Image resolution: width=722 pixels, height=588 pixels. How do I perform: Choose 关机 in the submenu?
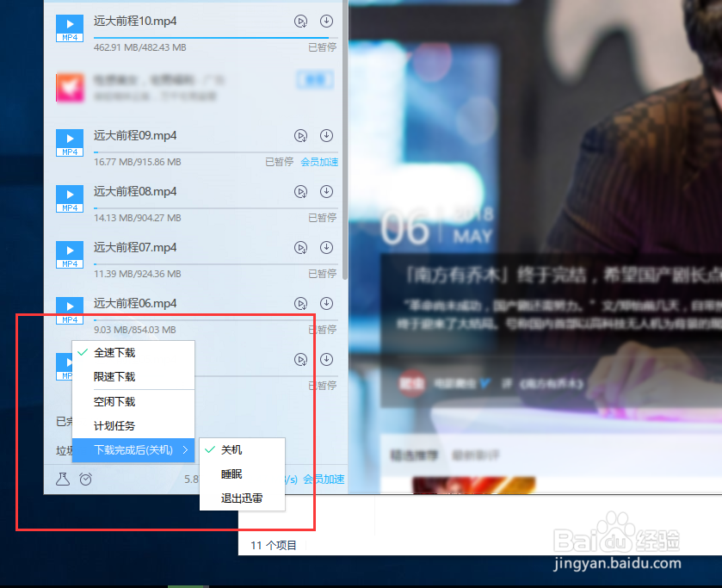(x=242, y=449)
